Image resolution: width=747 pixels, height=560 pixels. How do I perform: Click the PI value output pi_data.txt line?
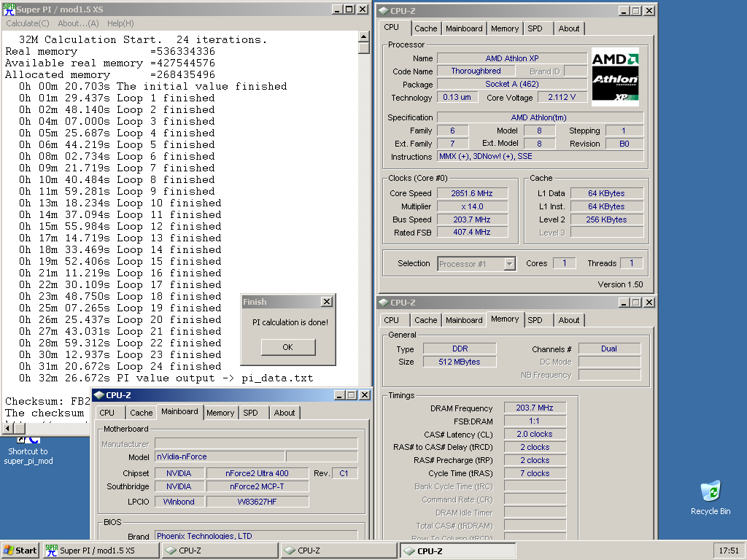pyautogui.click(x=166, y=378)
